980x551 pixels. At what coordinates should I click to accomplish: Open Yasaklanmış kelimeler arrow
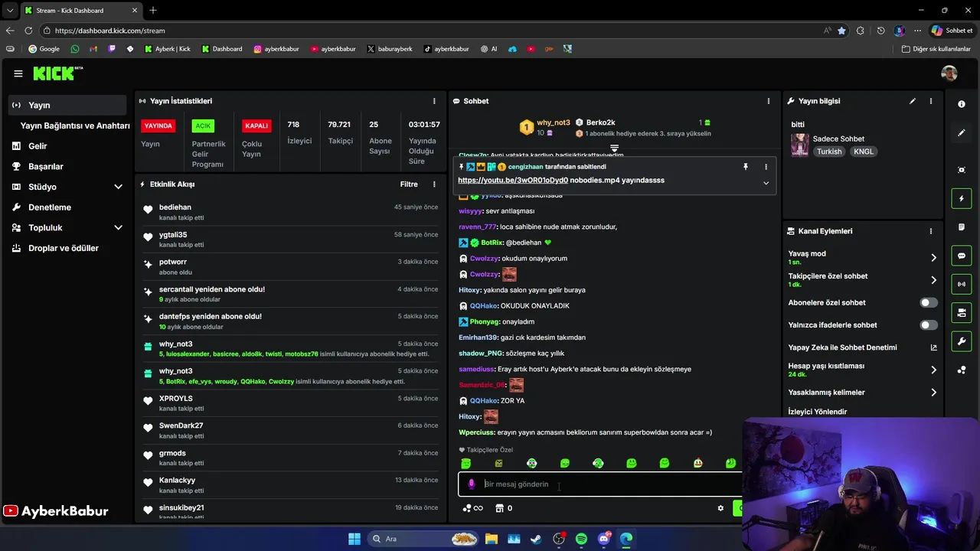tap(933, 393)
